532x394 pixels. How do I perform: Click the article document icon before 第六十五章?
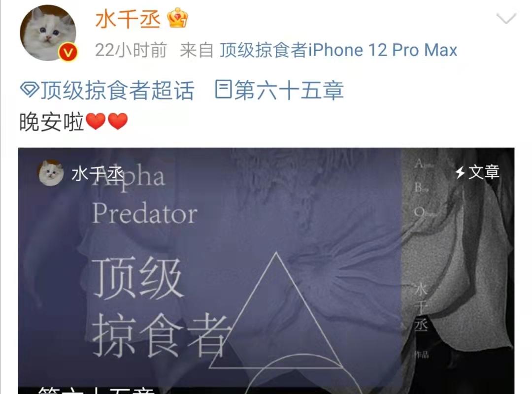click(224, 90)
